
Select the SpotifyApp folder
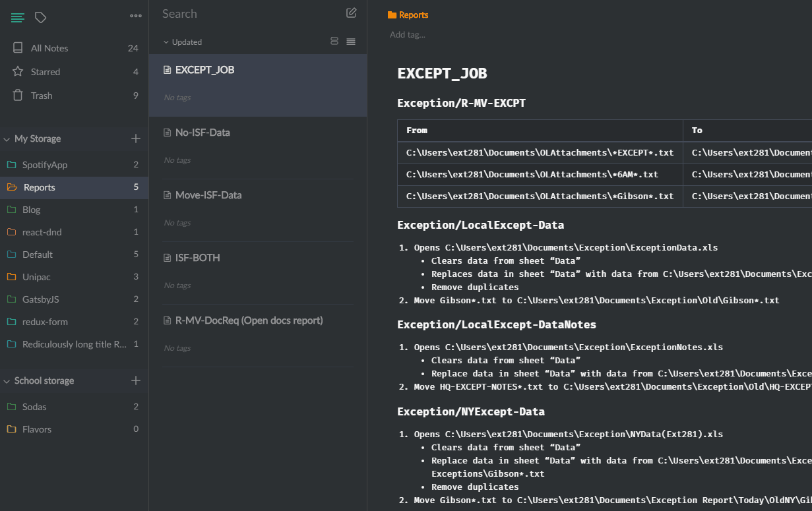[45, 165]
